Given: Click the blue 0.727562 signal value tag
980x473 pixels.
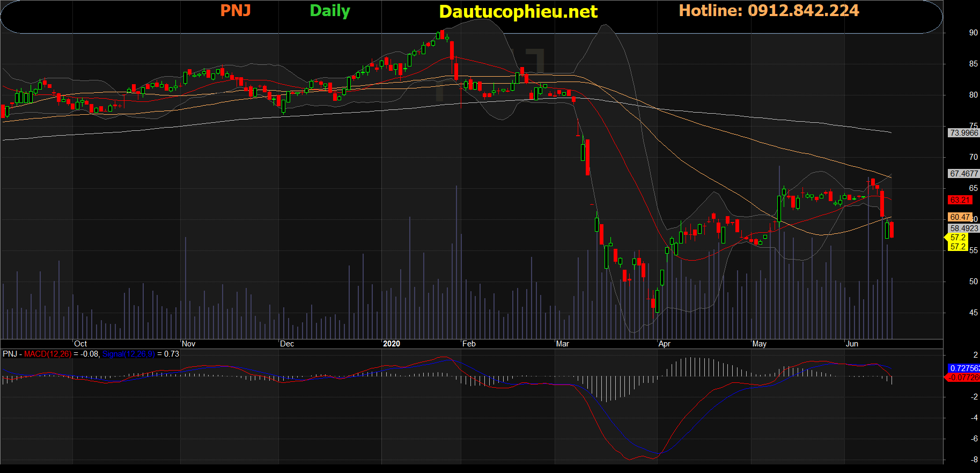Looking at the screenshot, I should [963, 368].
